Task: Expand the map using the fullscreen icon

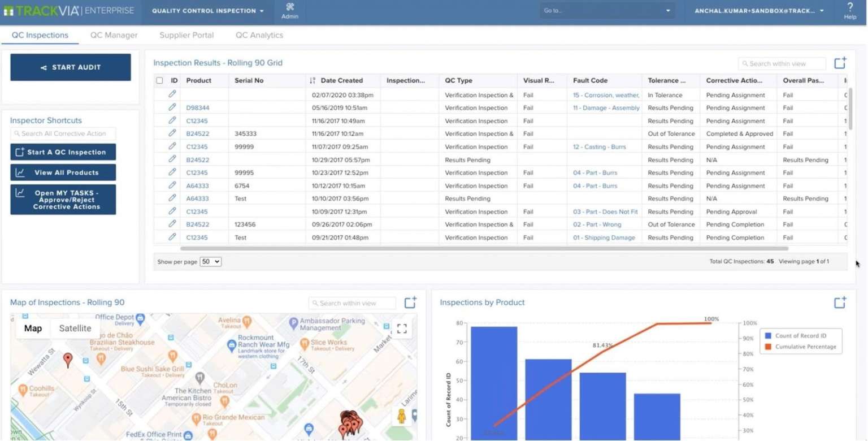Action: (402, 328)
